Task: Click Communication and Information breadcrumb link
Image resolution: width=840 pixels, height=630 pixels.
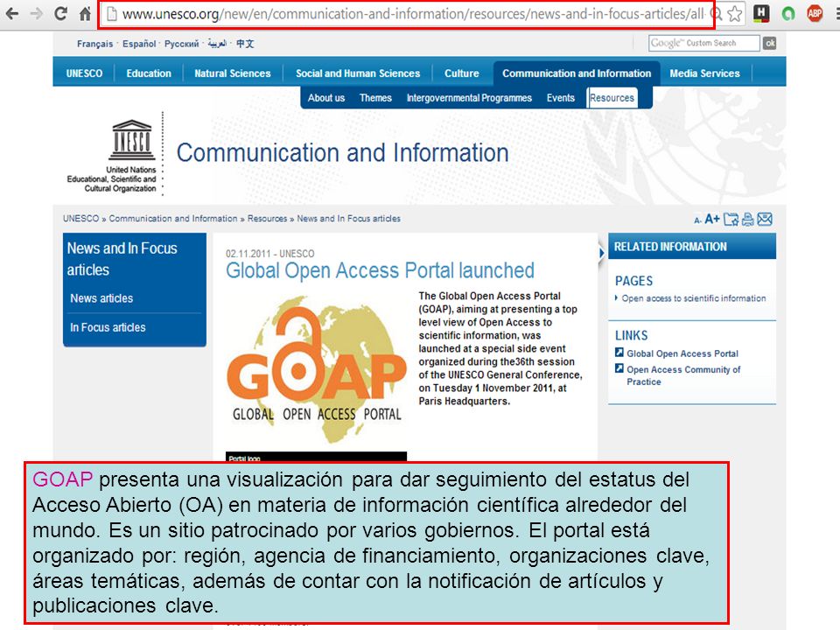Action: [x=173, y=219]
